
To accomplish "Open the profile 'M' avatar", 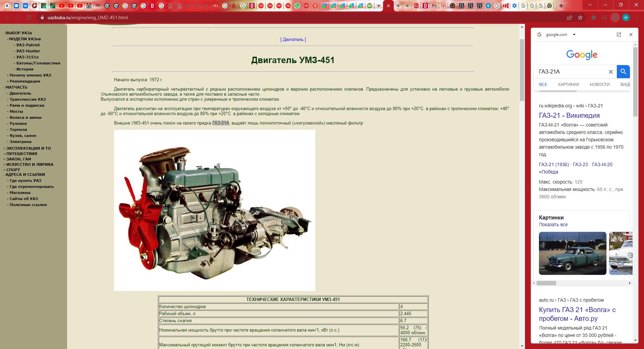I will pyautogui.click(x=626, y=17).
